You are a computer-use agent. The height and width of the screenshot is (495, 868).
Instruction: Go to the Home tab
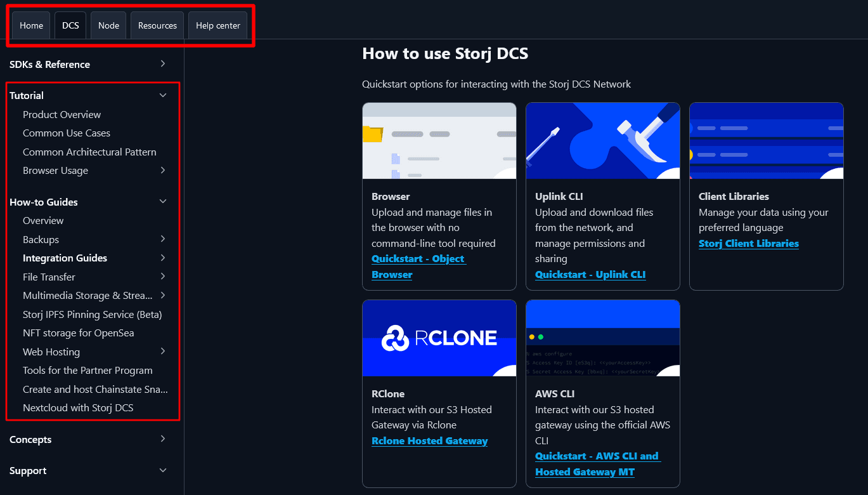coord(31,25)
